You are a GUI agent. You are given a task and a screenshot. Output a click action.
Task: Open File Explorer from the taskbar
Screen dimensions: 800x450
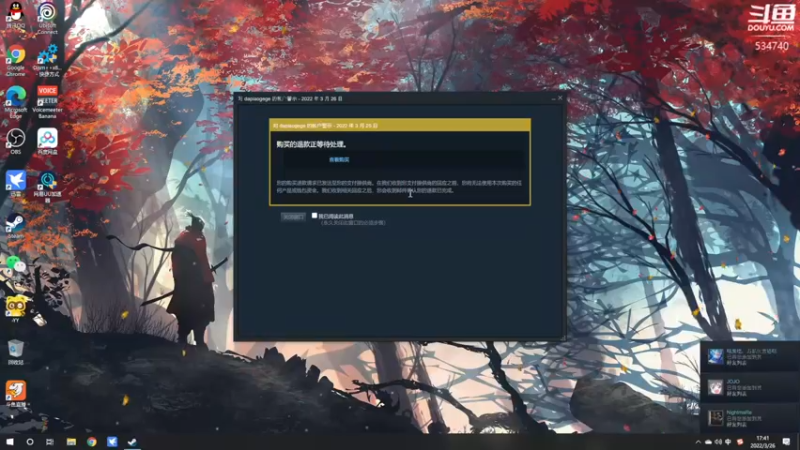pos(71,442)
